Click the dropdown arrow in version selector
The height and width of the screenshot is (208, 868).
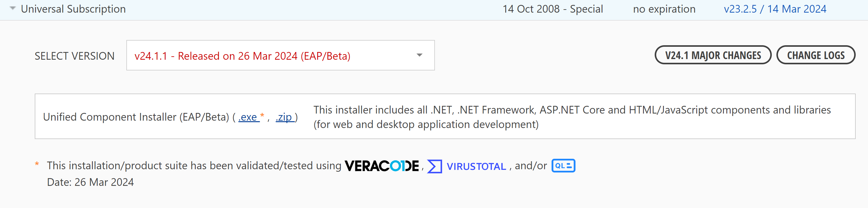click(x=419, y=55)
